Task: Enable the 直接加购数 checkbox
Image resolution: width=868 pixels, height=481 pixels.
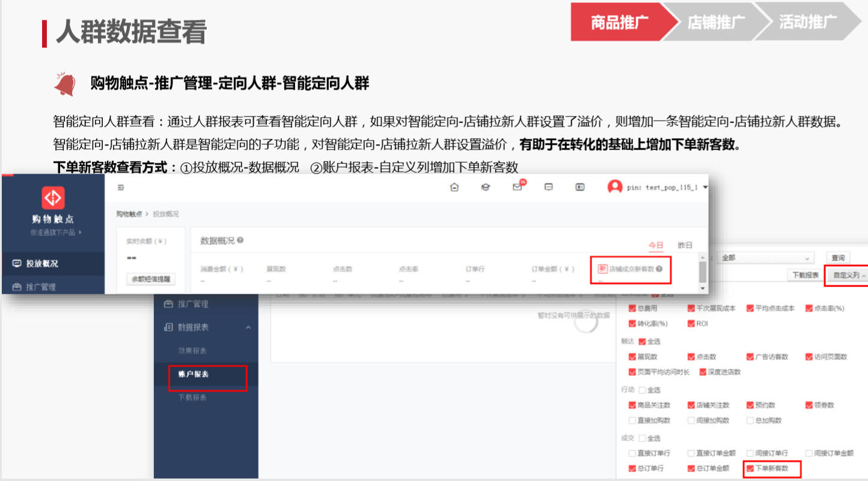Action: (x=632, y=420)
